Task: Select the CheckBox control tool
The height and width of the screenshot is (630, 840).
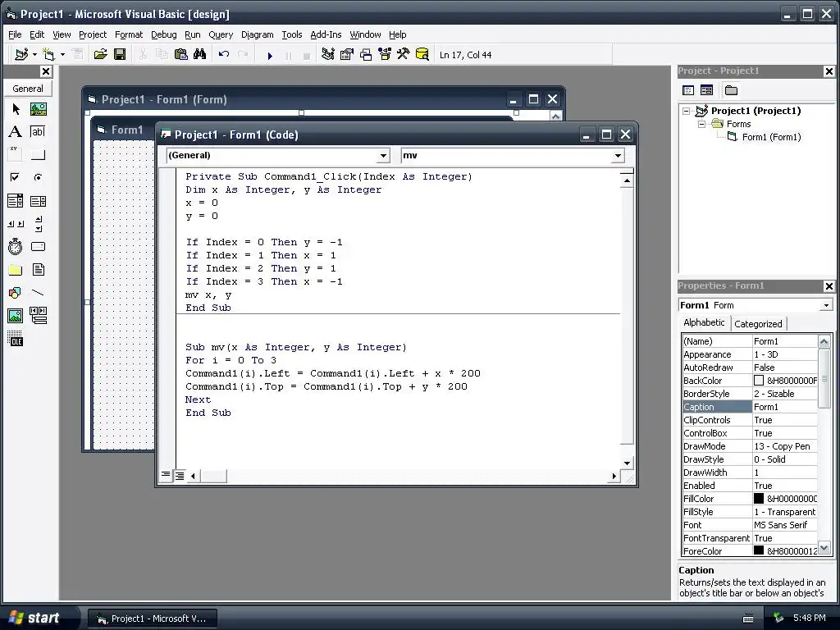Action: coord(16,177)
